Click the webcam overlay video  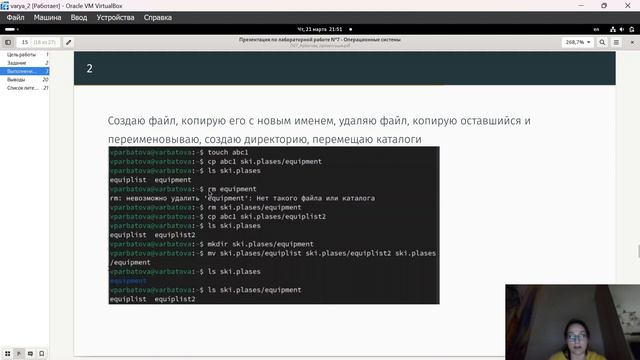(x=572, y=322)
